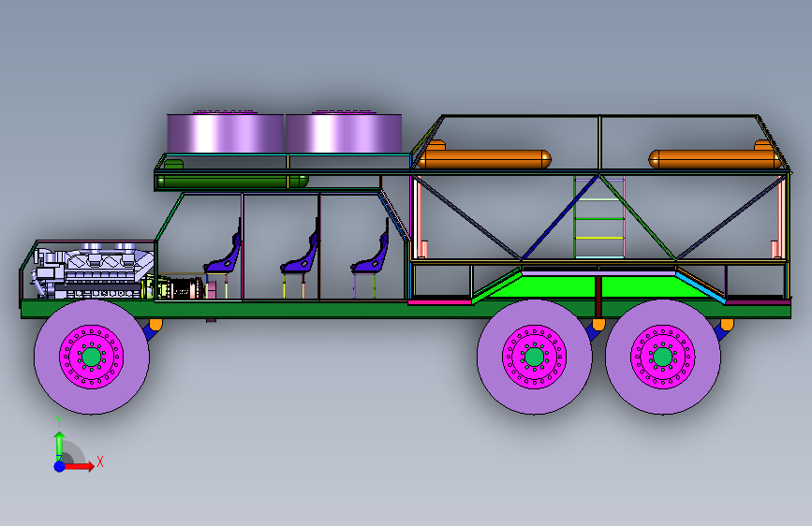Select the long dark green tank under roof
The image size is (812, 526).
click(x=232, y=182)
